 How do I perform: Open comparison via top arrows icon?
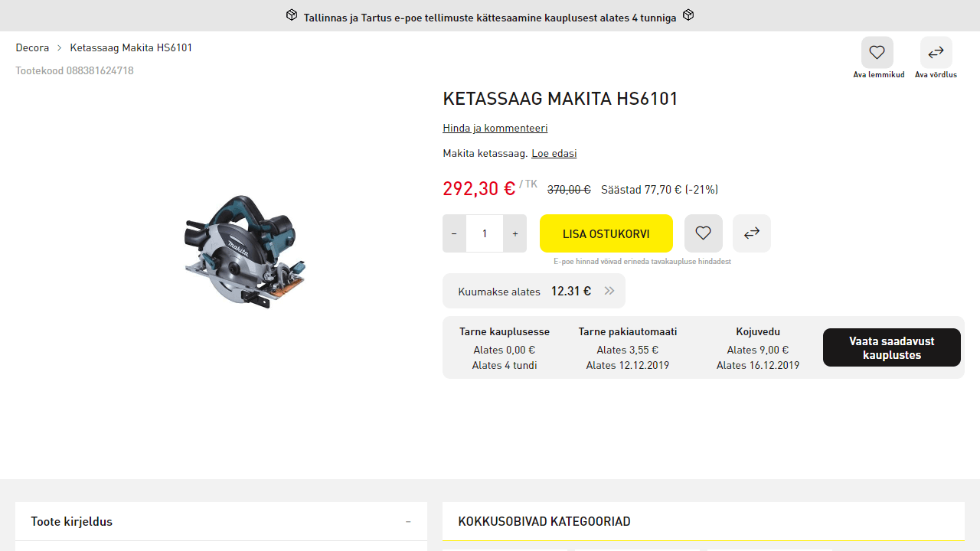[x=936, y=53]
